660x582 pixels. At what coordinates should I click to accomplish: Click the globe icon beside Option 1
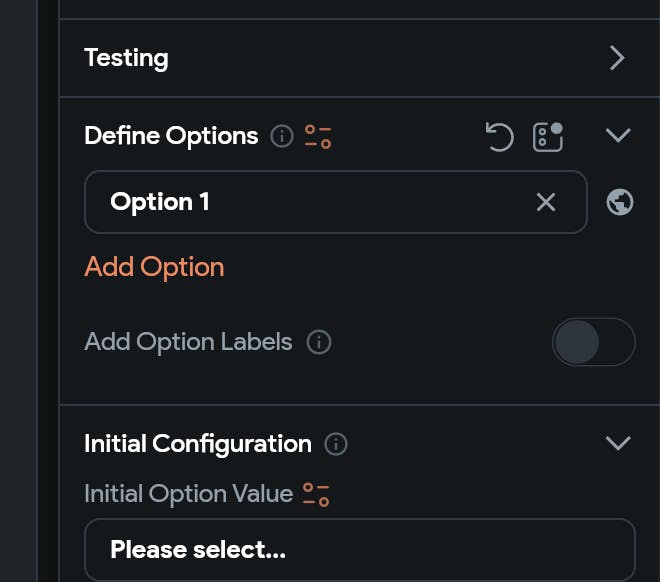pos(620,202)
